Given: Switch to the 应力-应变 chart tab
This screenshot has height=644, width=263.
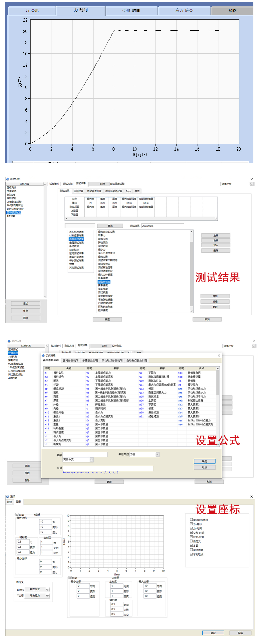Looking at the screenshot, I should tap(184, 11).
